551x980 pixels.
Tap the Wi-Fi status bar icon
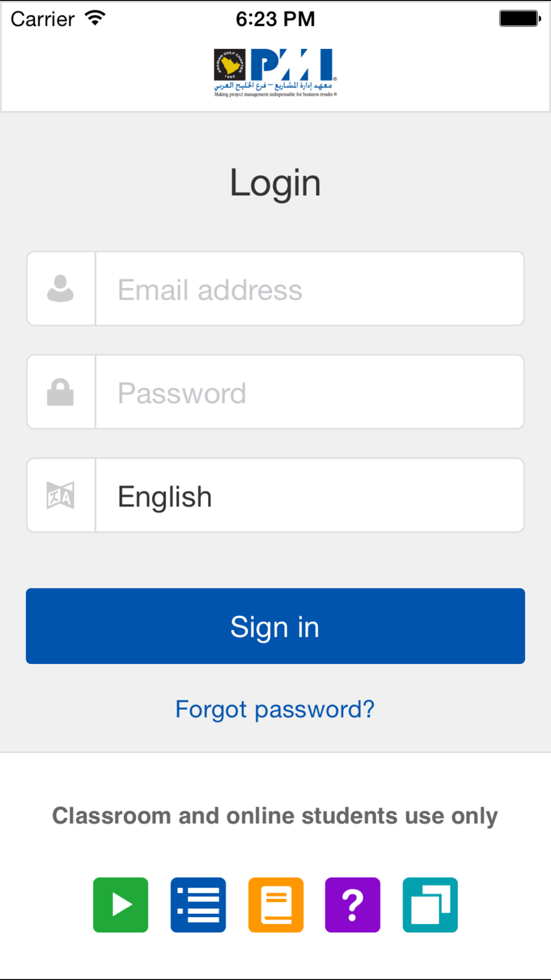[x=95, y=18]
